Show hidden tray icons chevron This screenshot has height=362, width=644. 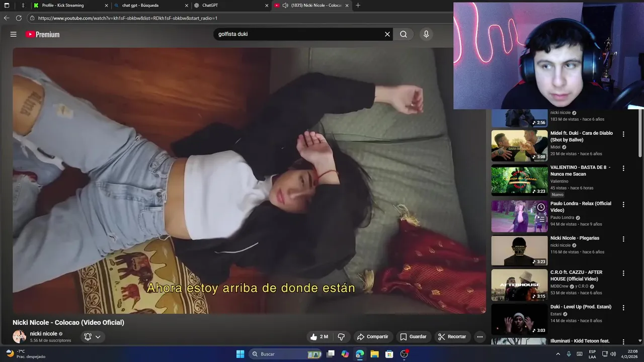click(558, 354)
